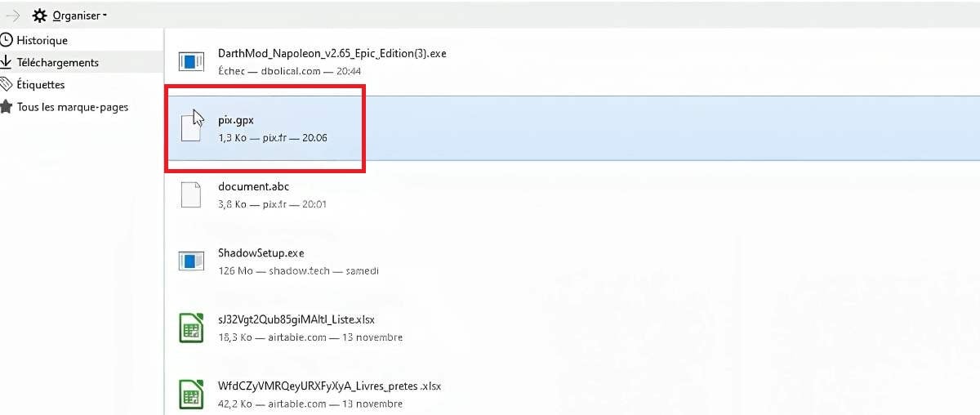The image size is (980, 415).
Task: Click the star icon for bookmarks
Action: (x=7, y=106)
